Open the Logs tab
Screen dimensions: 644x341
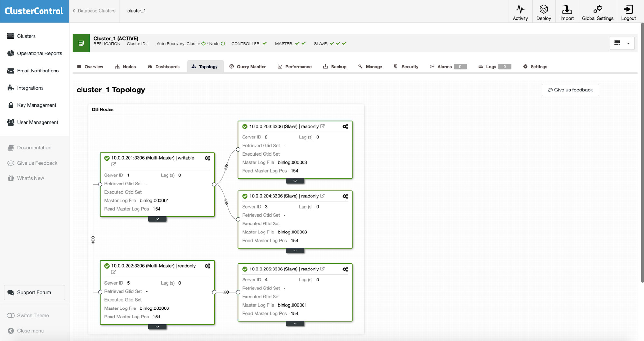pyautogui.click(x=495, y=67)
